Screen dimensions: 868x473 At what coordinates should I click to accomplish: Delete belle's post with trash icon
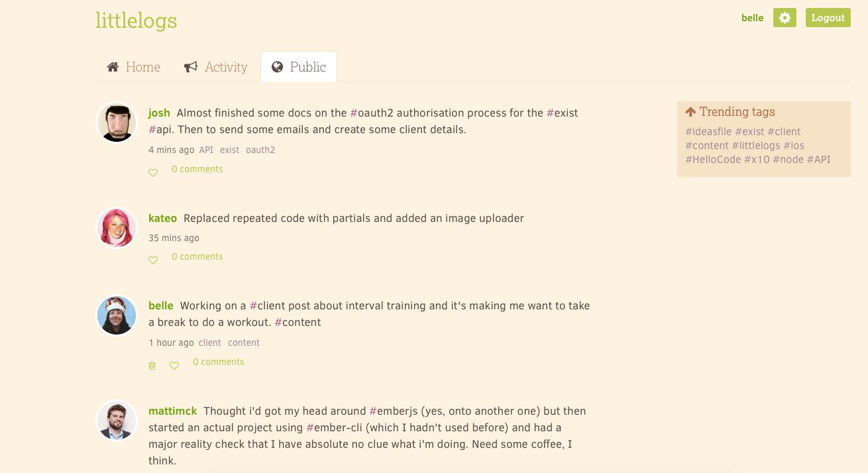(152, 366)
